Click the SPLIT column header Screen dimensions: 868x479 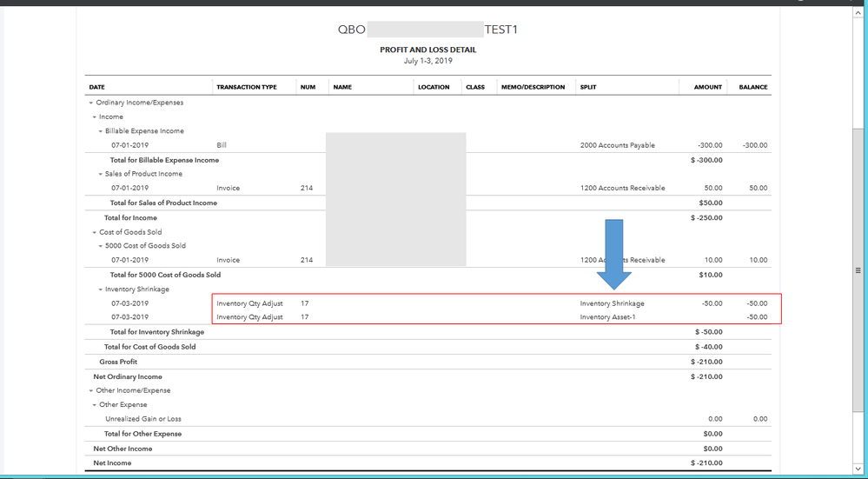588,88
